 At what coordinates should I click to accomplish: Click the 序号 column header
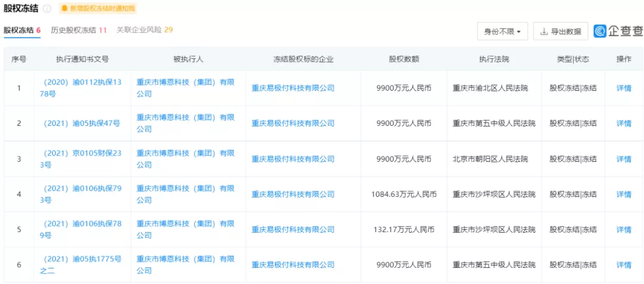click(19, 59)
